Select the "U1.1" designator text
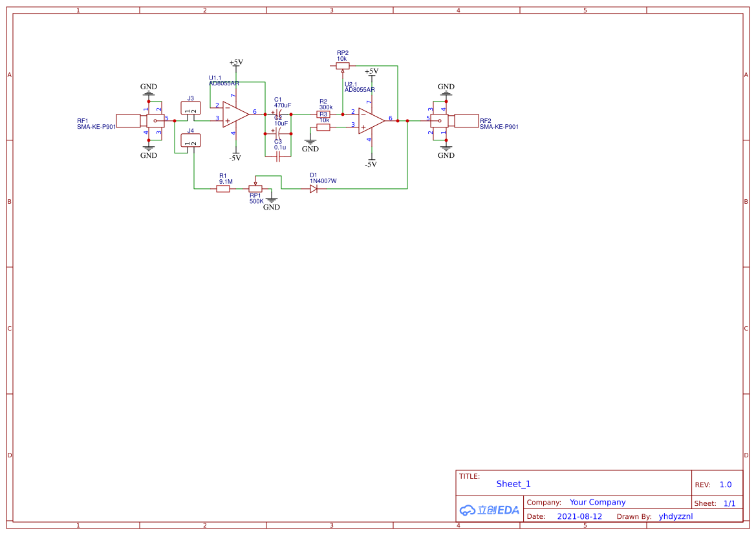Viewport: 756px width, 535px height. point(215,78)
